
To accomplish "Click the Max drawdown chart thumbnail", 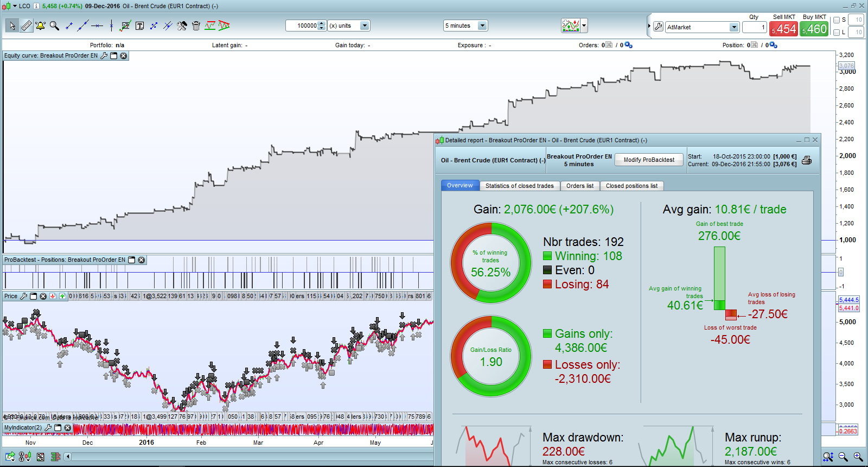I will (494, 446).
